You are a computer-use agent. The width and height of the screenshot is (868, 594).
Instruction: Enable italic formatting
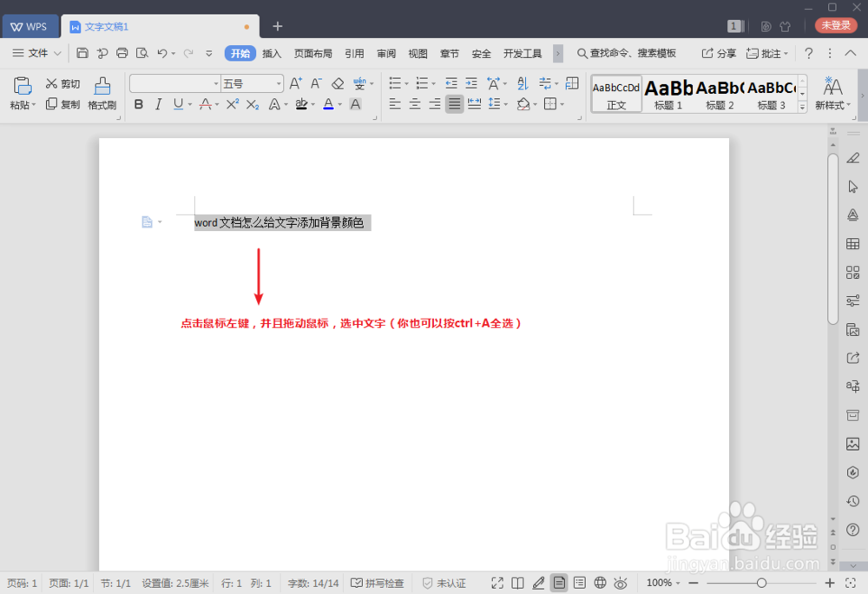point(157,104)
